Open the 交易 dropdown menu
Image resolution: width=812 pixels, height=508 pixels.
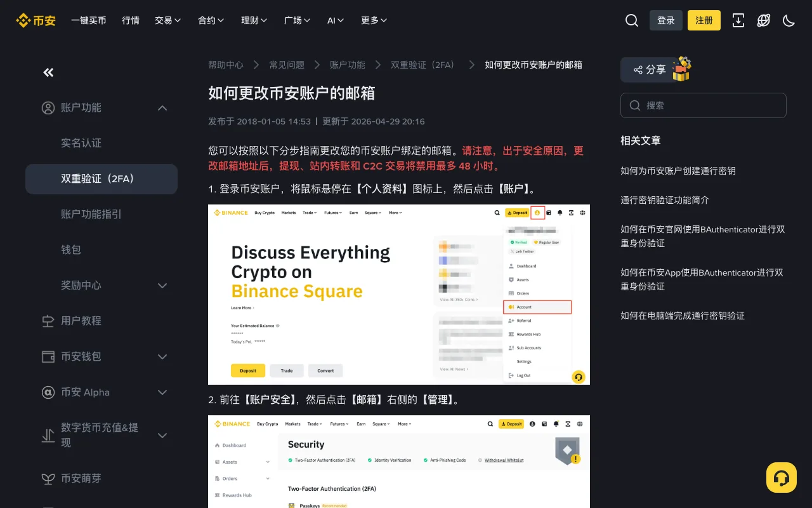(x=168, y=20)
